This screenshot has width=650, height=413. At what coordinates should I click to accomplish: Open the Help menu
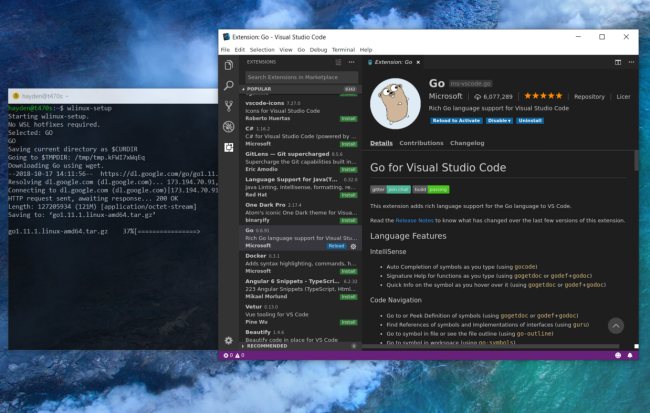pos(366,50)
